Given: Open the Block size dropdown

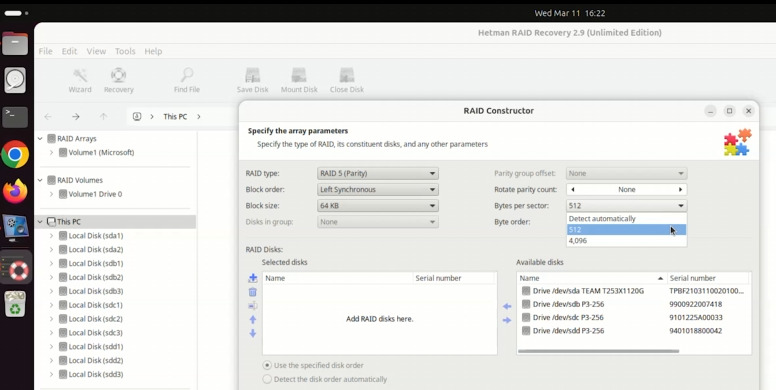Looking at the screenshot, I should 378,205.
